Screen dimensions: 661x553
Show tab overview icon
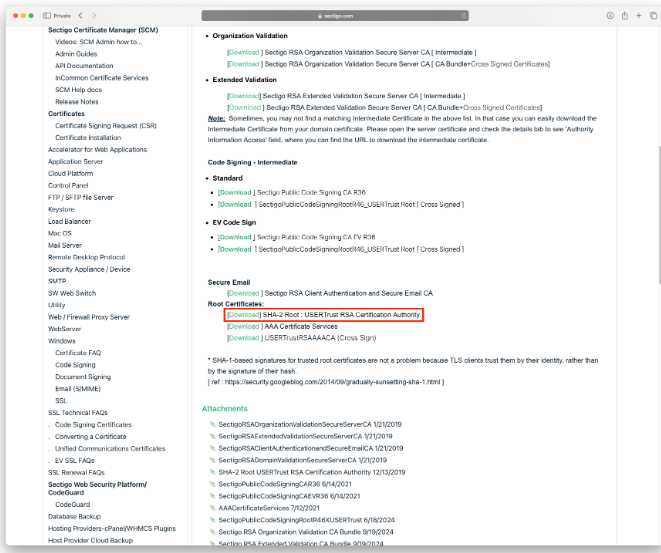point(653,16)
